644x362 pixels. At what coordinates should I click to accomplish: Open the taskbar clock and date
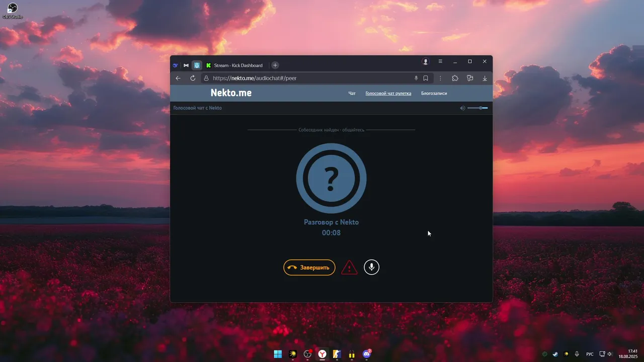[628, 354]
